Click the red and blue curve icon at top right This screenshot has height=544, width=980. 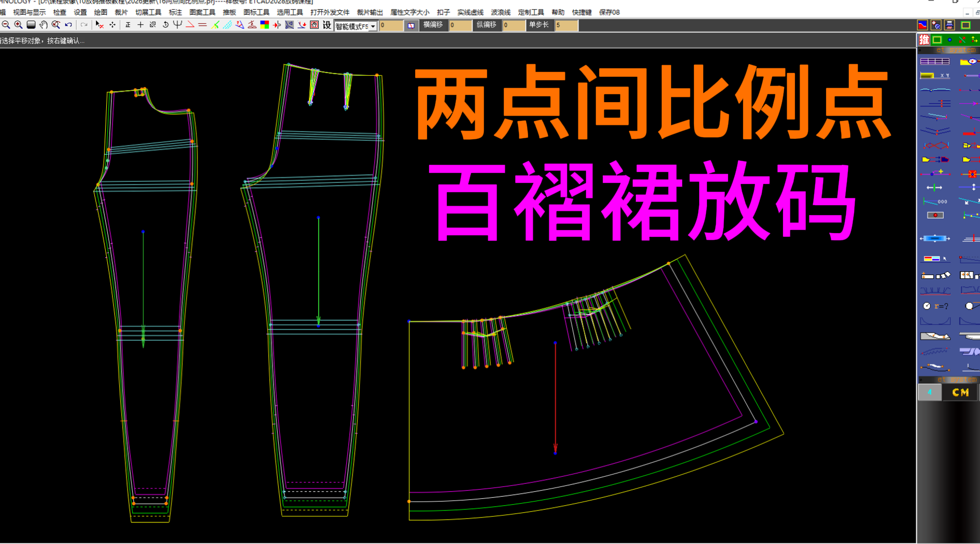click(x=922, y=25)
